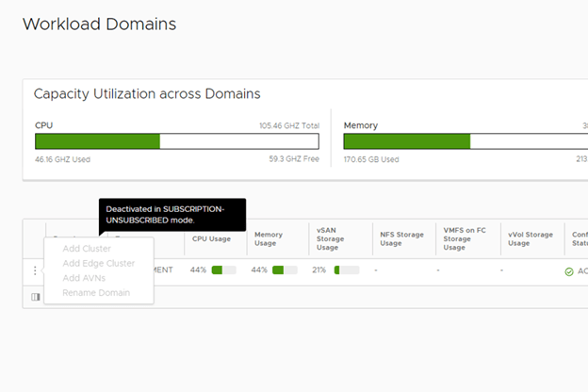Click vSAN Storage Usage column header

(x=332, y=238)
